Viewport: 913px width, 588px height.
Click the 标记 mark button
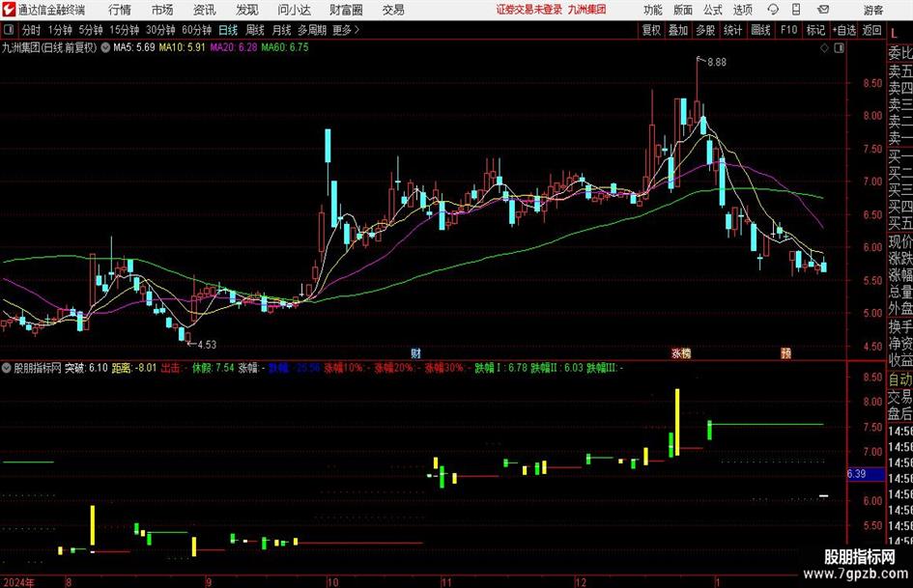click(815, 30)
